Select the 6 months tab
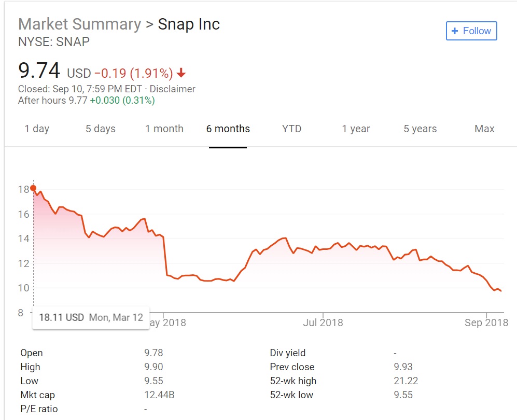Screen dimensions: 517x420 click(x=228, y=129)
